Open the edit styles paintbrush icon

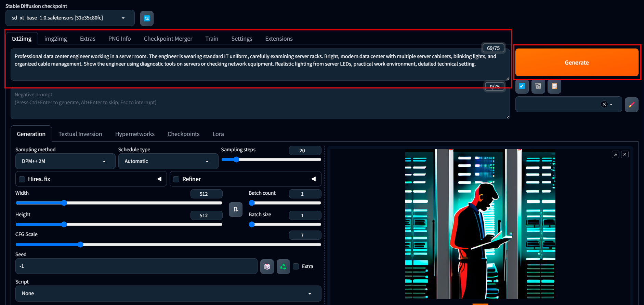[631, 105]
